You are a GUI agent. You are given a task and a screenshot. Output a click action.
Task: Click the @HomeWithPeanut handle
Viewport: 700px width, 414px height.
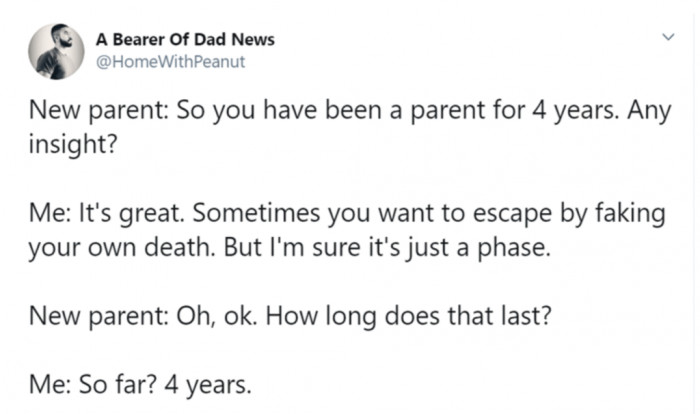pyautogui.click(x=171, y=62)
